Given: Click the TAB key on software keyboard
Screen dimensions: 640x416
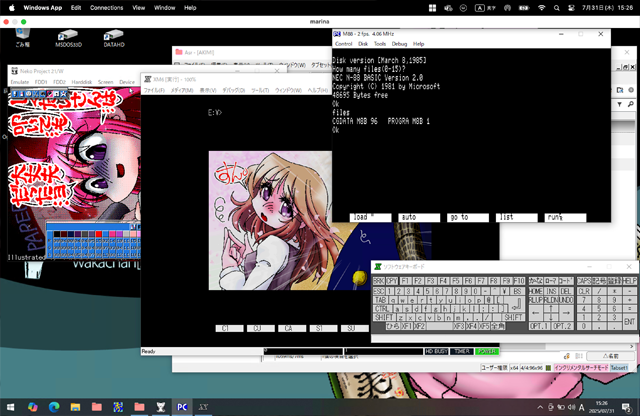Looking at the screenshot, I should click(x=380, y=300).
